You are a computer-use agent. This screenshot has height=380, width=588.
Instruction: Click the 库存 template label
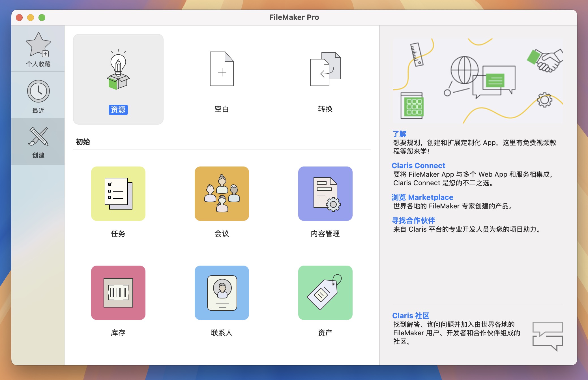pos(118,333)
